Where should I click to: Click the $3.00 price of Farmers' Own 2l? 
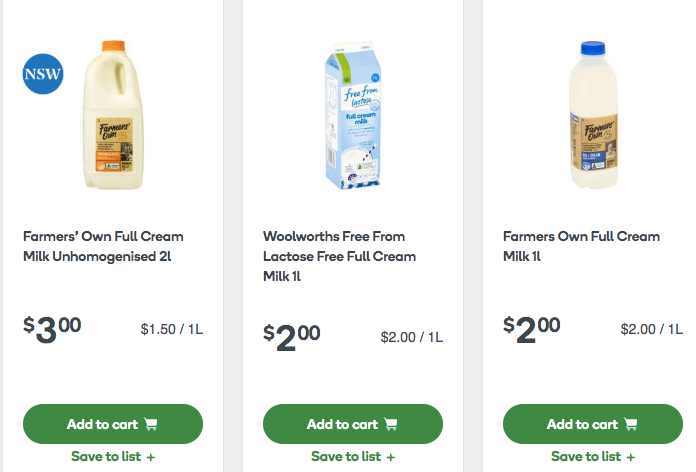[x=53, y=329]
